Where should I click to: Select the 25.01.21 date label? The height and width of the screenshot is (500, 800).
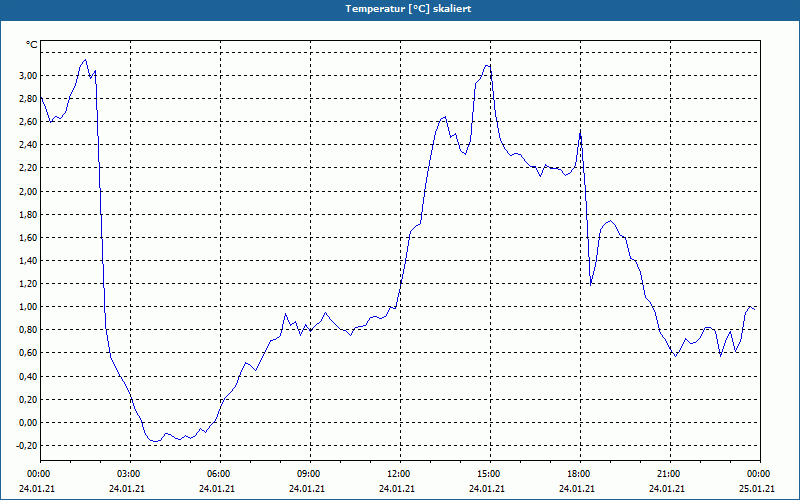tap(757, 488)
